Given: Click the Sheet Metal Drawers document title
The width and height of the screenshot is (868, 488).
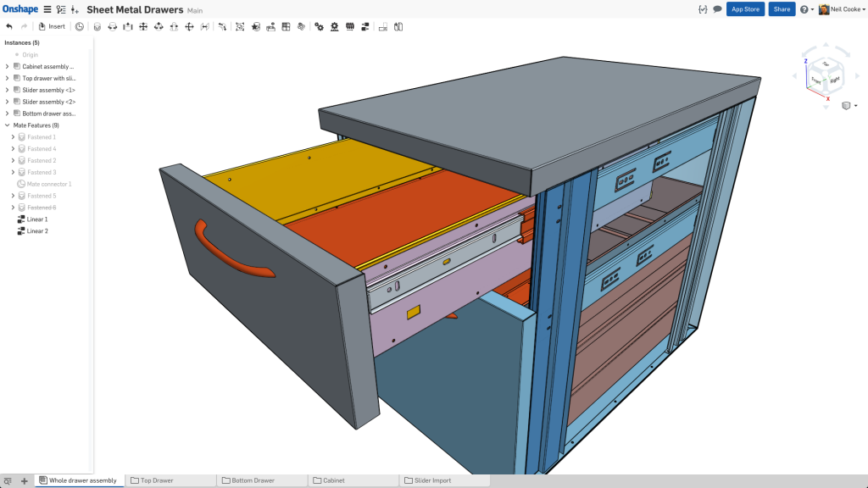Looking at the screenshot, I should 135,9.
